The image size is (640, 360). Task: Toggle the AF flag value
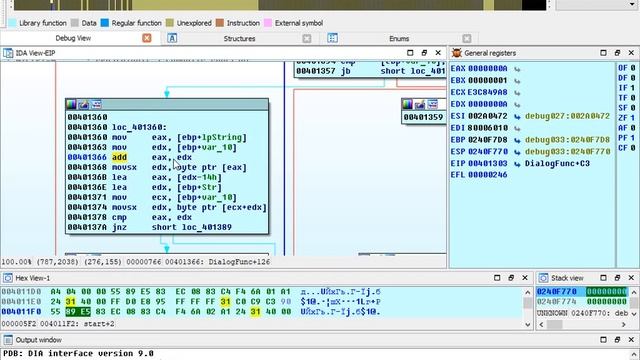633,128
